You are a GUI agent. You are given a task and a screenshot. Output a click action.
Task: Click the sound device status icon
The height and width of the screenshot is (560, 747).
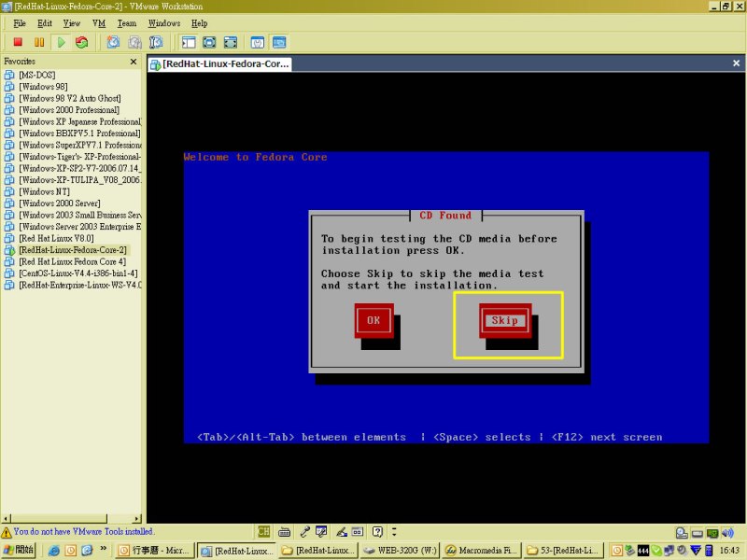(727, 533)
